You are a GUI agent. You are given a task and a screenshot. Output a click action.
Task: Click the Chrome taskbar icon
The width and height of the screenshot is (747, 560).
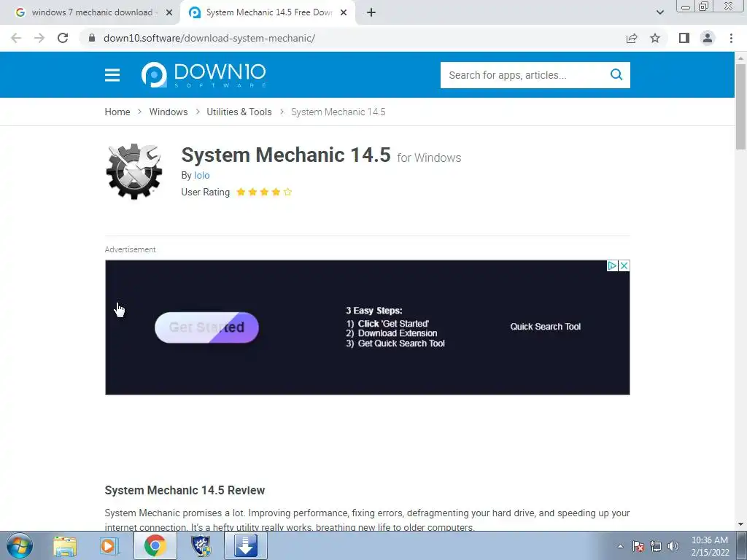coord(155,545)
